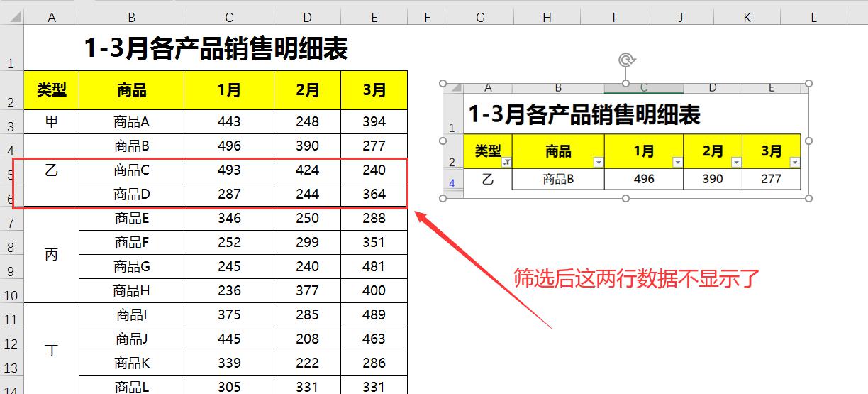
Task: Open 1月 filter dropdown in the picture
Action: (678, 163)
